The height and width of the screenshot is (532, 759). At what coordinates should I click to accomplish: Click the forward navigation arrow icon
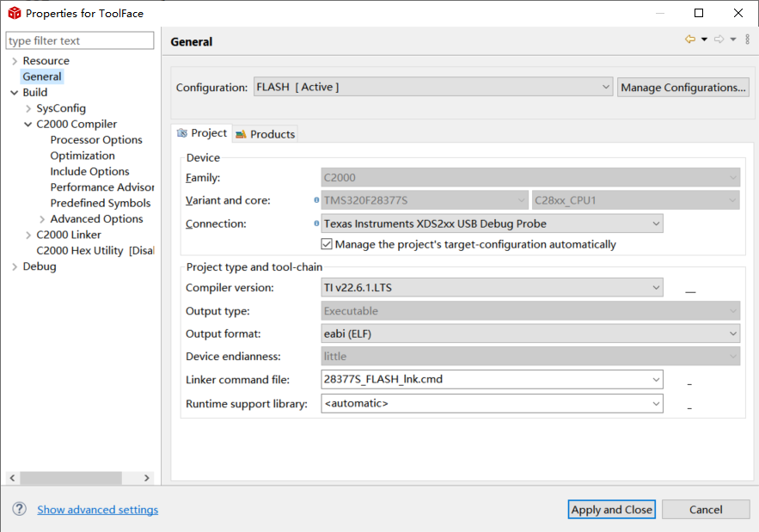[719, 40]
